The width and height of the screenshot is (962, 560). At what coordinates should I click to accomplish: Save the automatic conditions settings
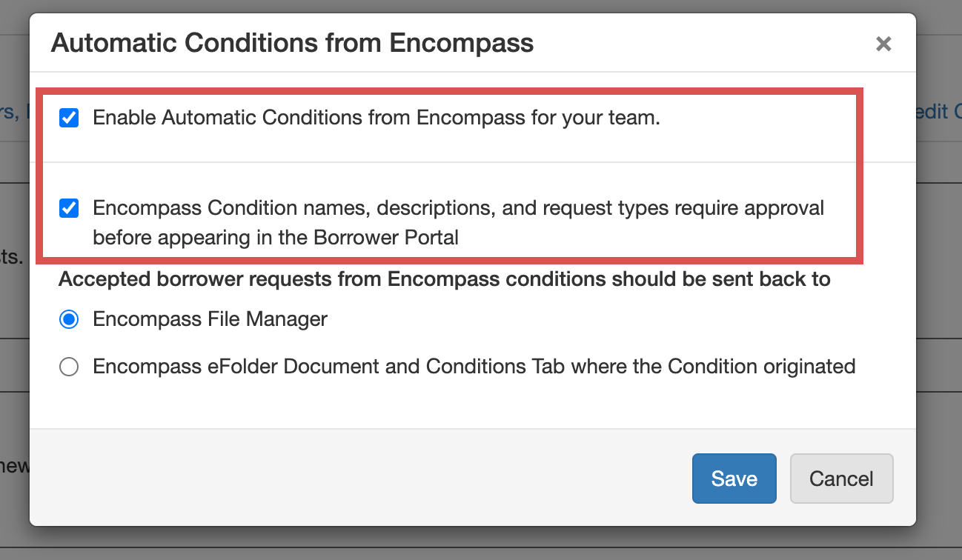[734, 479]
